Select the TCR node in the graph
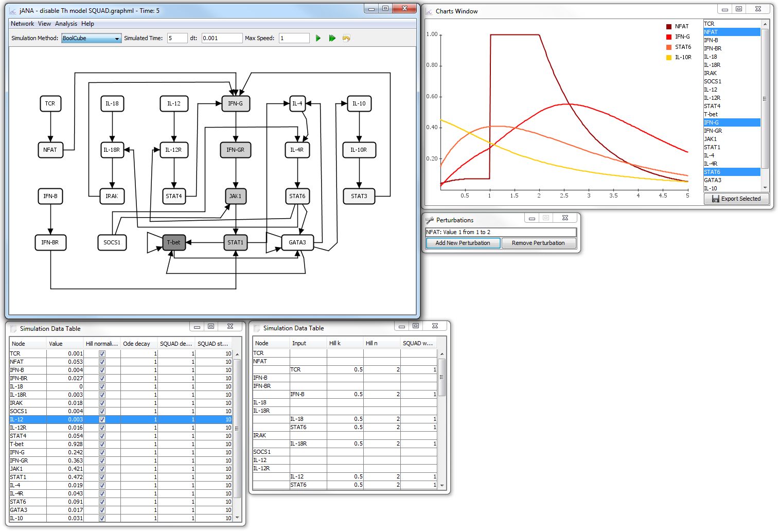 [x=50, y=103]
